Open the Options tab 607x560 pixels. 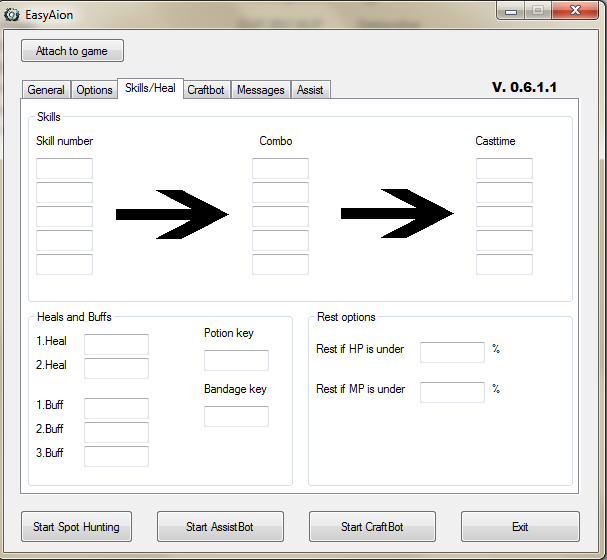pyautogui.click(x=94, y=90)
